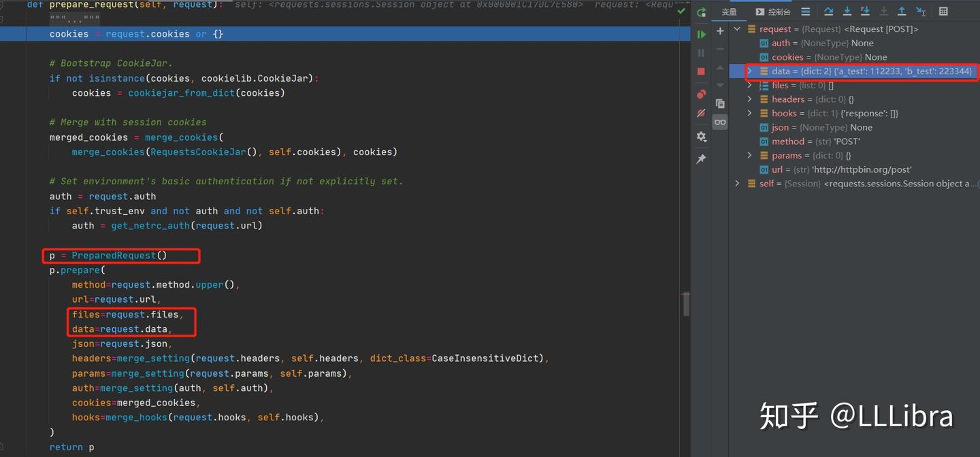
Task: Expand the files list variable
Action: pos(750,85)
